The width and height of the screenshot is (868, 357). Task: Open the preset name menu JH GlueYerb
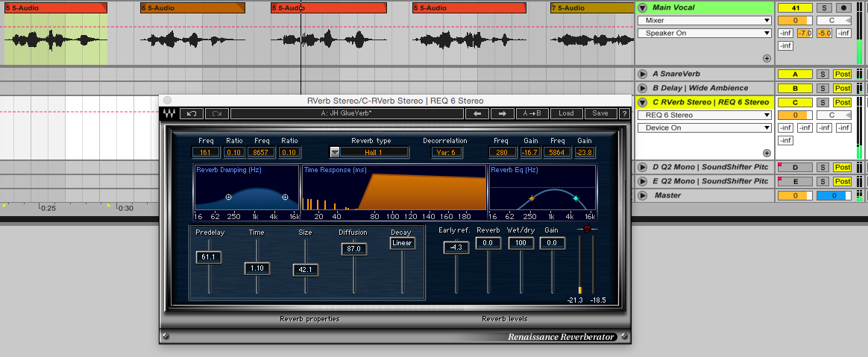(x=347, y=113)
